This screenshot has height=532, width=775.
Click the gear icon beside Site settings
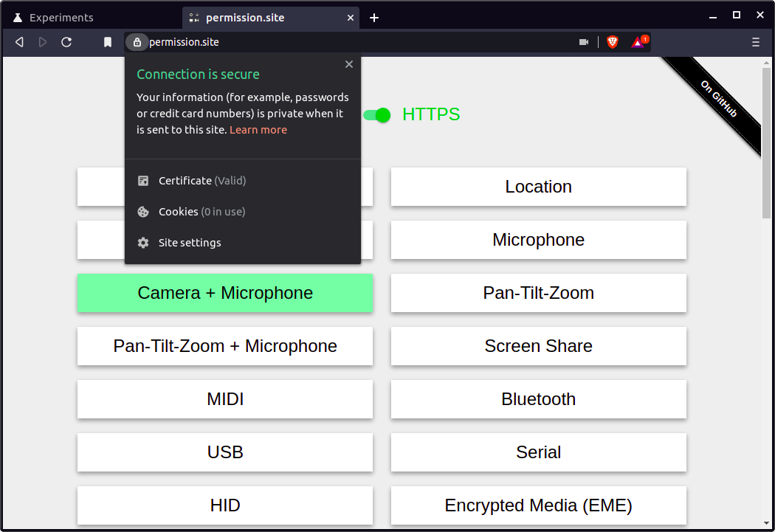pos(143,243)
